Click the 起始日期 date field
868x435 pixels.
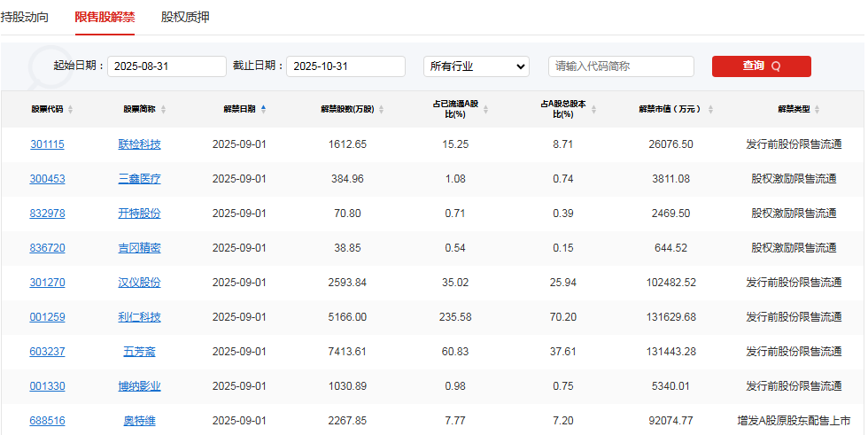(167, 66)
